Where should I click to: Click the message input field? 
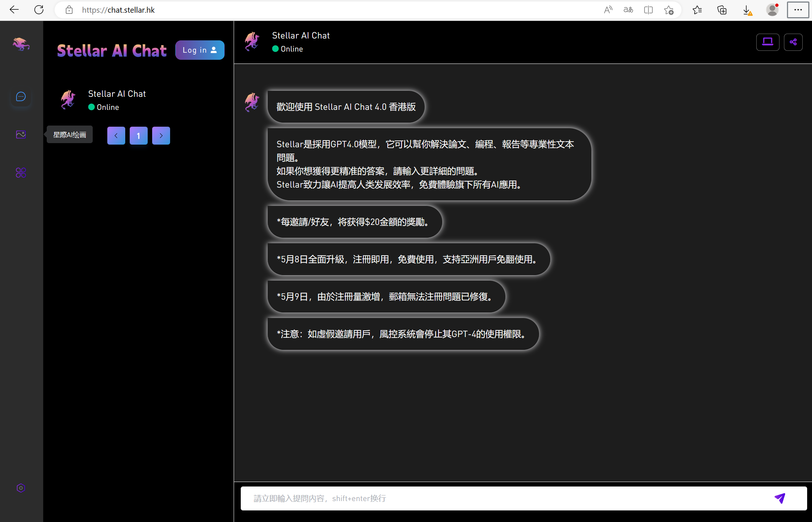tap(486, 498)
